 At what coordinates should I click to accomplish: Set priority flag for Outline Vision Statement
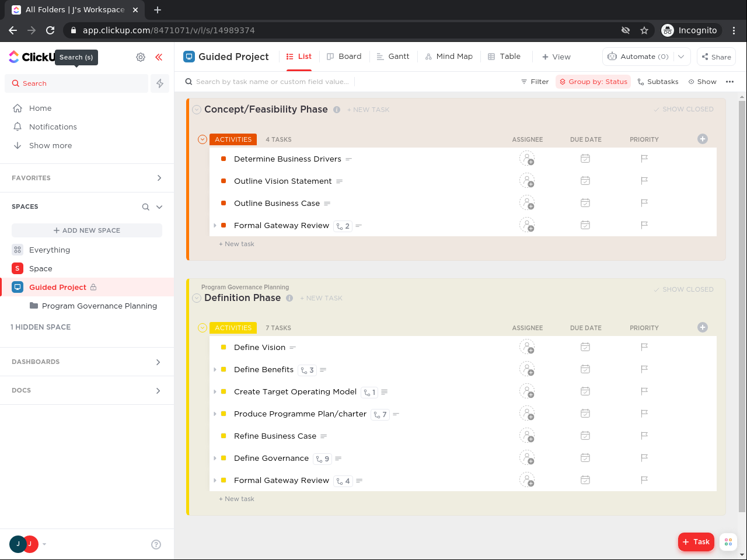644,181
